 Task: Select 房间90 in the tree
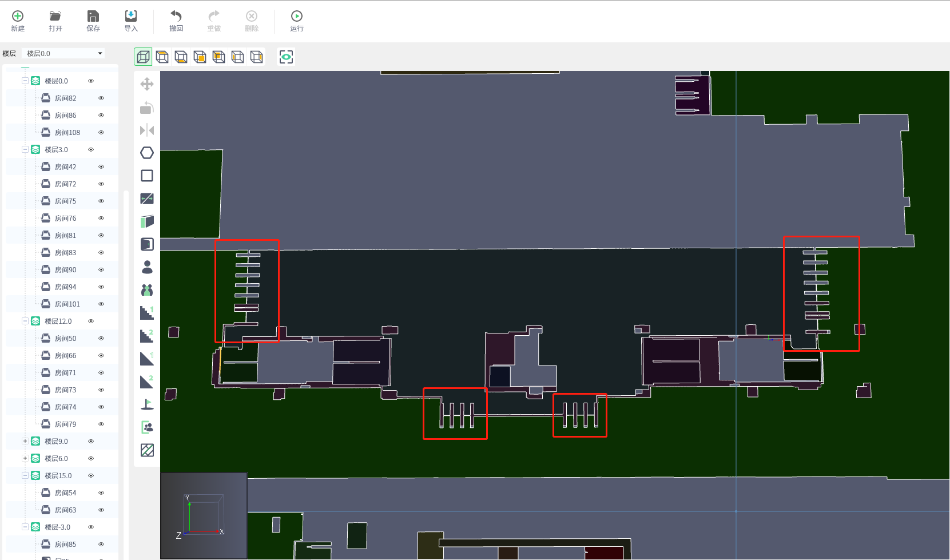click(x=65, y=270)
